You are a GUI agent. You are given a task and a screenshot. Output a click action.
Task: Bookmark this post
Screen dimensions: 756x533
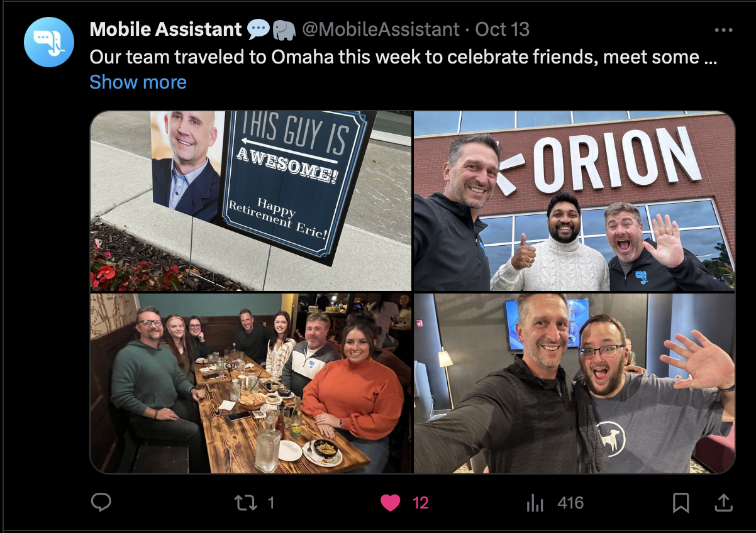click(x=681, y=502)
